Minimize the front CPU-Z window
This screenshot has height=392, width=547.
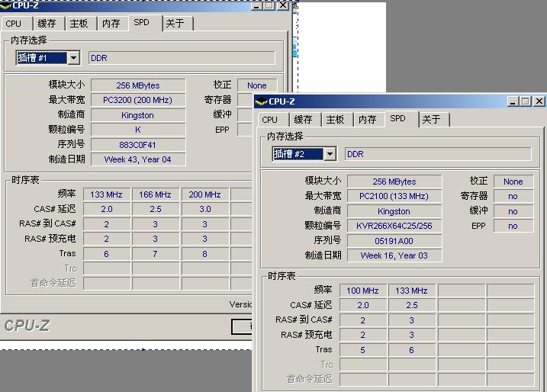[513, 101]
